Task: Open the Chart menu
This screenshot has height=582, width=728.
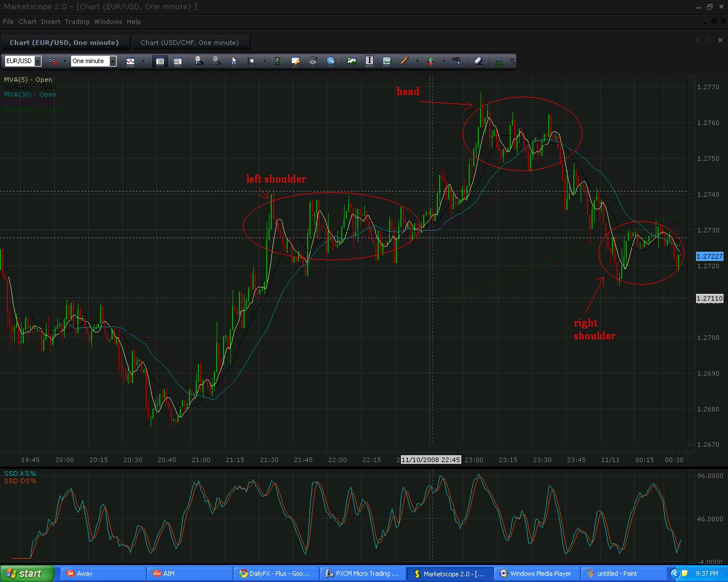Action: point(27,22)
